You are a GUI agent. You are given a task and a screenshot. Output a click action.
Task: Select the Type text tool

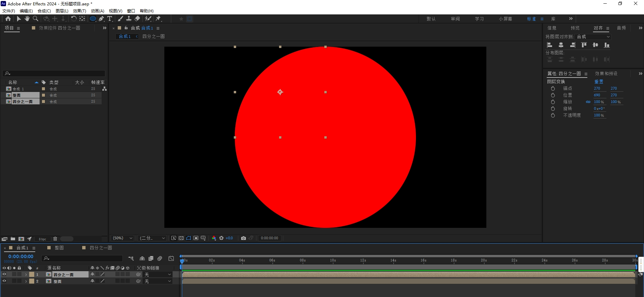pos(110,19)
